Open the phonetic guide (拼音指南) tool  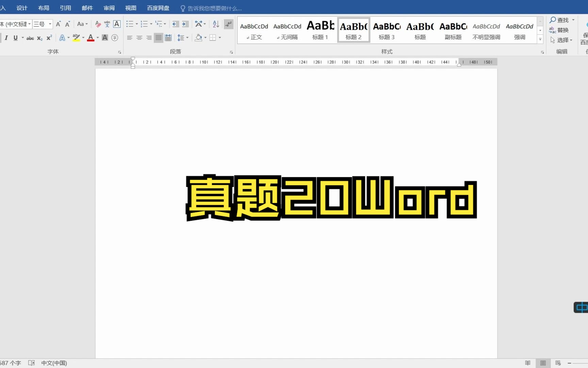tap(107, 24)
